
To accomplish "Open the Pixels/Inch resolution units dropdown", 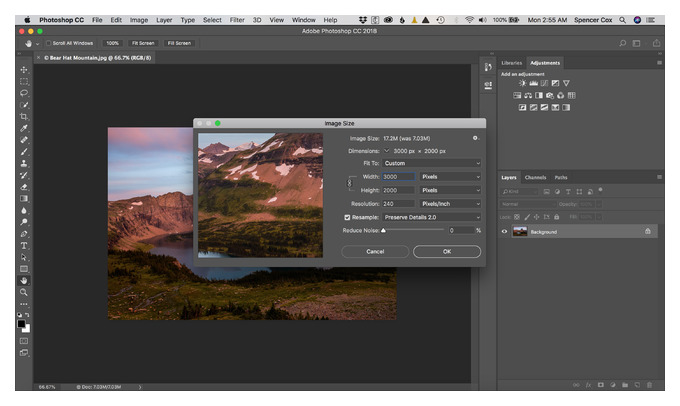I will point(451,204).
